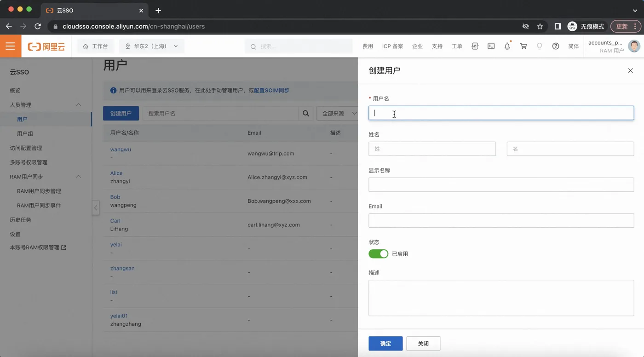Screen dimensions: 644x357
Task: Click the 确定 button
Action: click(x=385, y=344)
